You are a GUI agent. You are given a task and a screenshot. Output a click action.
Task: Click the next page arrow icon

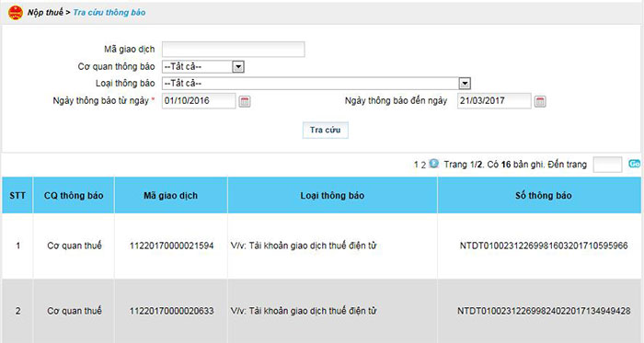pyautogui.click(x=433, y=164)
